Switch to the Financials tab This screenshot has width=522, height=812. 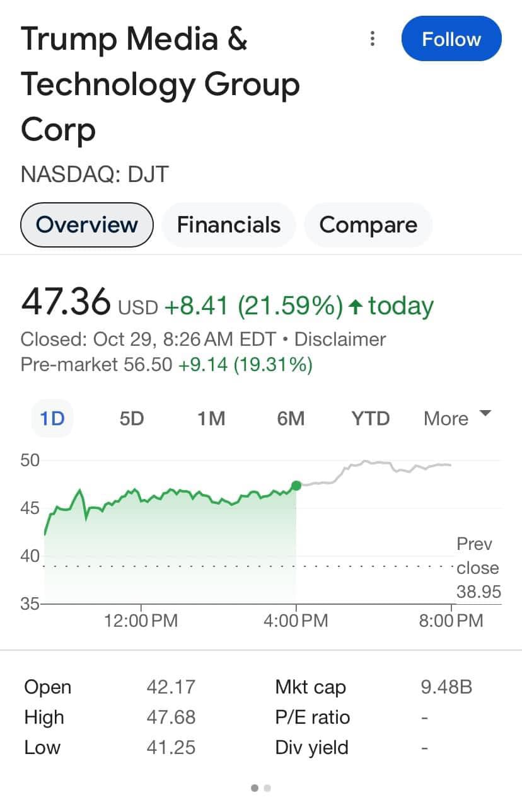(x=228, y=225)
